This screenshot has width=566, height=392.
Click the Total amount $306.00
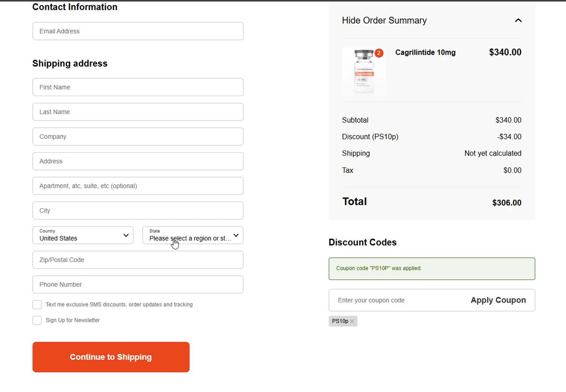(x=507, y=203)
